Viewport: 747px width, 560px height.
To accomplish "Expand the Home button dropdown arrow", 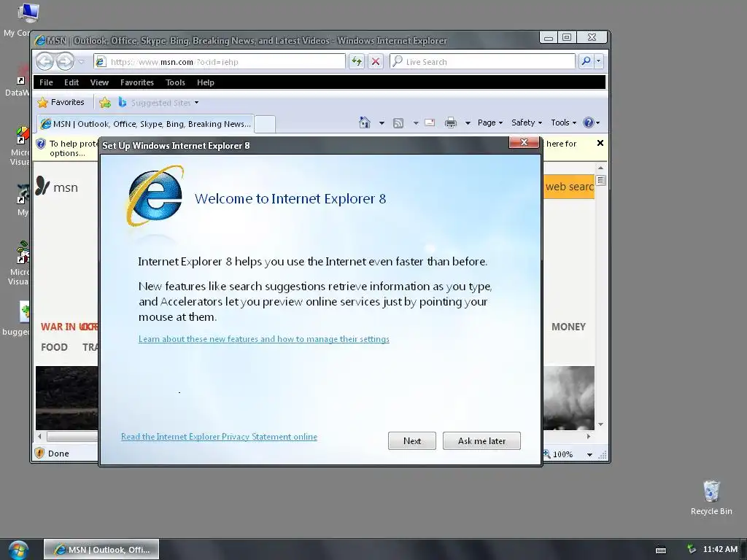I will pyautogui.click(x=382, y=122).
